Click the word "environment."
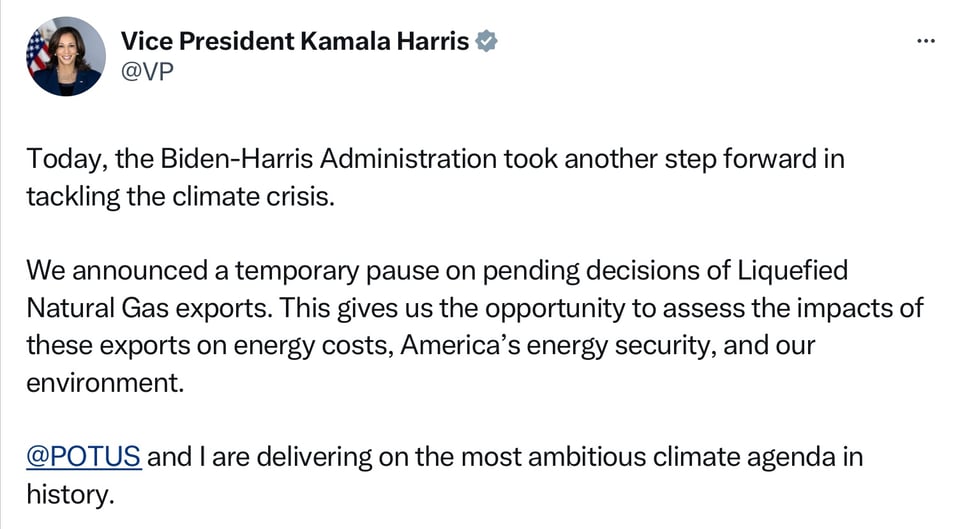The image size is (960, 529). pyautogui.click(x=106, y=382)
